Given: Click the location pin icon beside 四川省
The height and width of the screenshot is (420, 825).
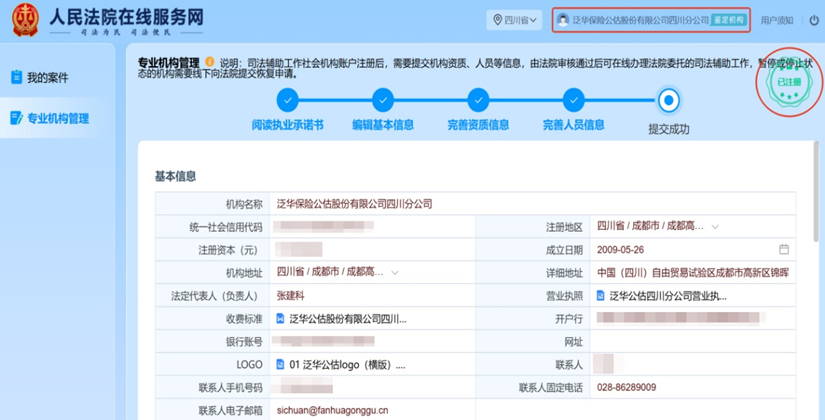Looking at the screenshot, I should [497, 20].
